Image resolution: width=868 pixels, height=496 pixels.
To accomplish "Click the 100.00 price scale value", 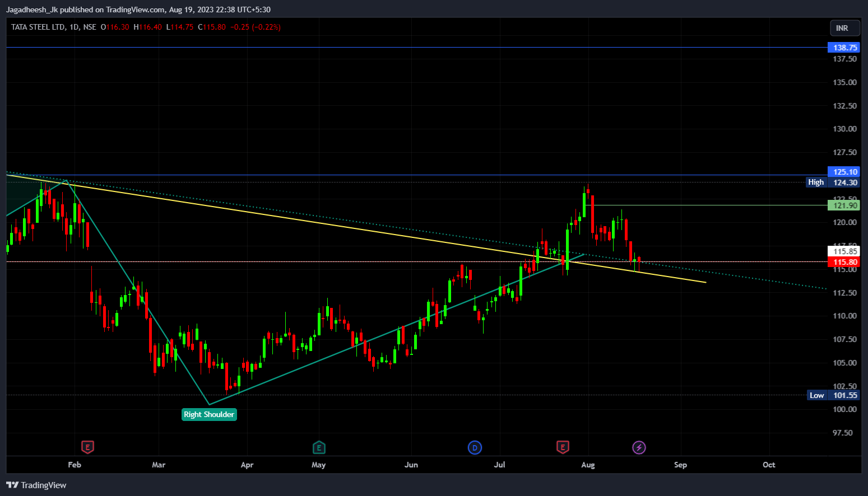I will click(x=844, y=409).
